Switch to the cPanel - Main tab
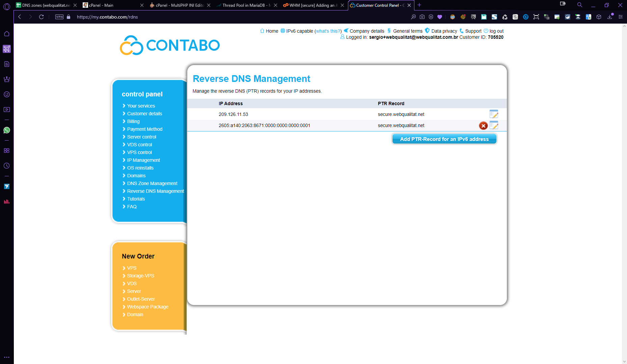627x364 pixels. click(x=113, y=5)
